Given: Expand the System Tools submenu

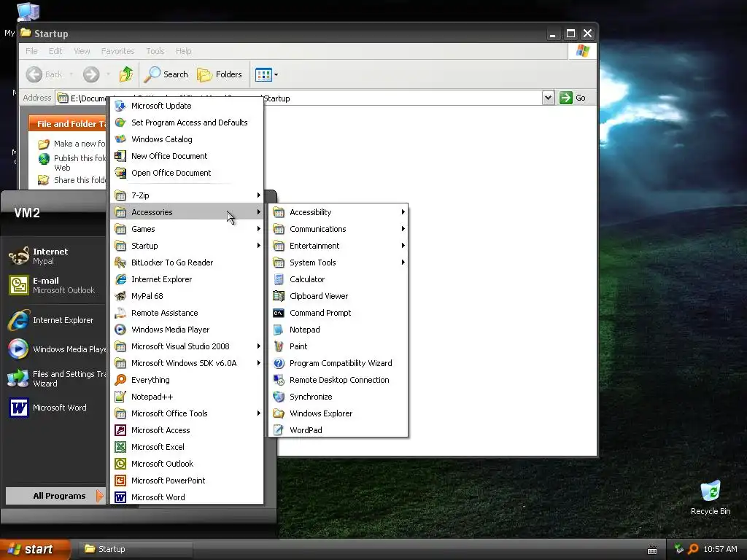Looking at the screenshot, I should click(x=338, y=262).
